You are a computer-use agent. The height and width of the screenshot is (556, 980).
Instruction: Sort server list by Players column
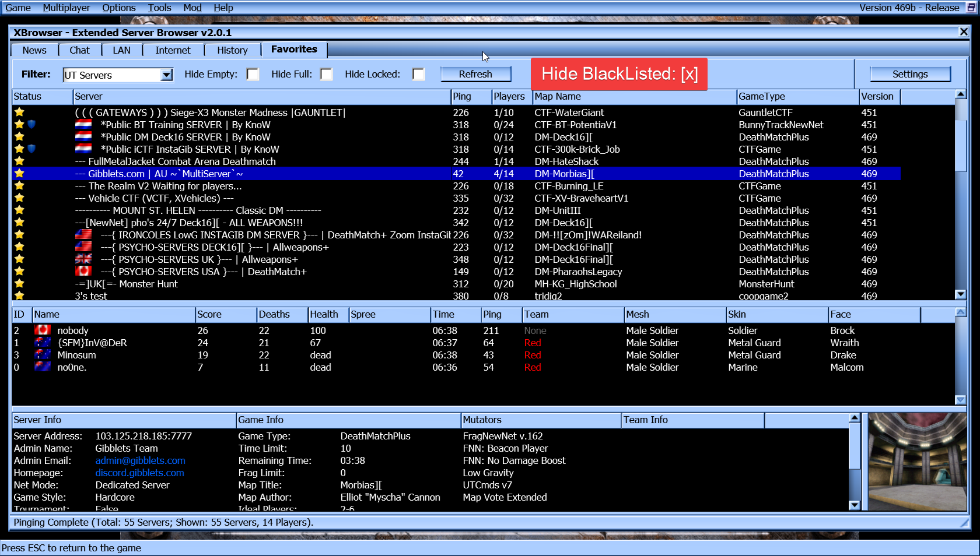tap(512, 97)
